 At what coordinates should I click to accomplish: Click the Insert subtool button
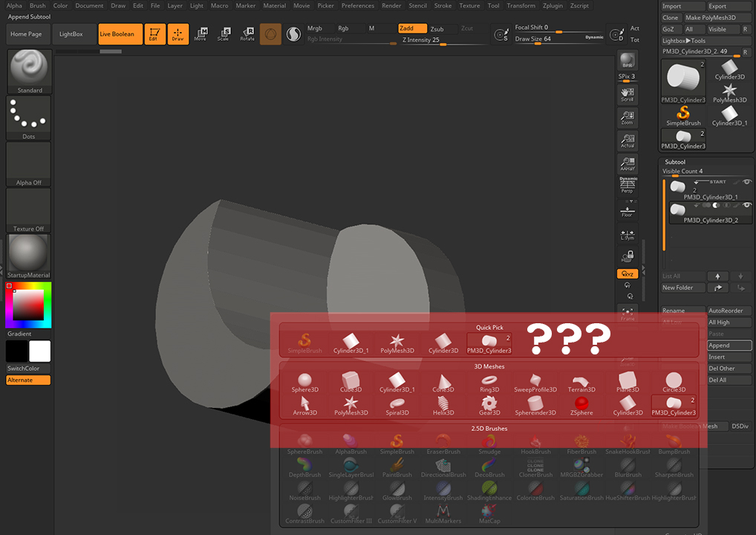(729, 357)
